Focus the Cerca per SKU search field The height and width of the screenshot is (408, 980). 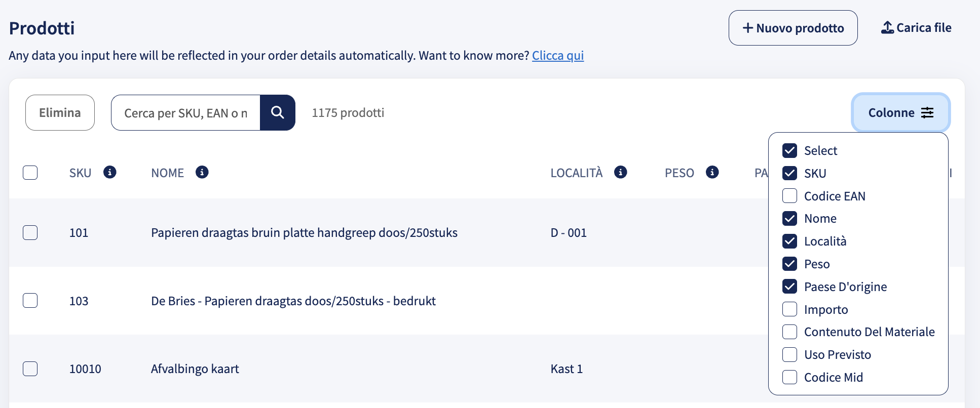(185, 112)
